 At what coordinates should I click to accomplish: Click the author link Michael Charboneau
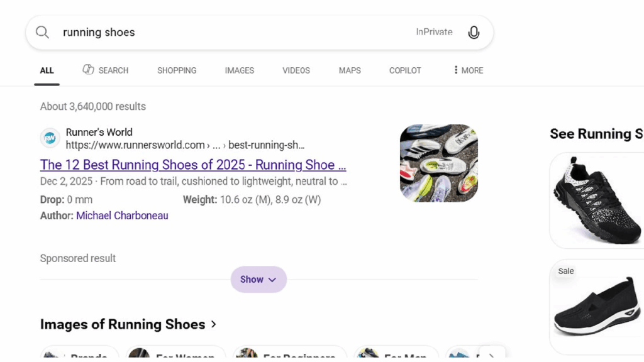point(122,216)
